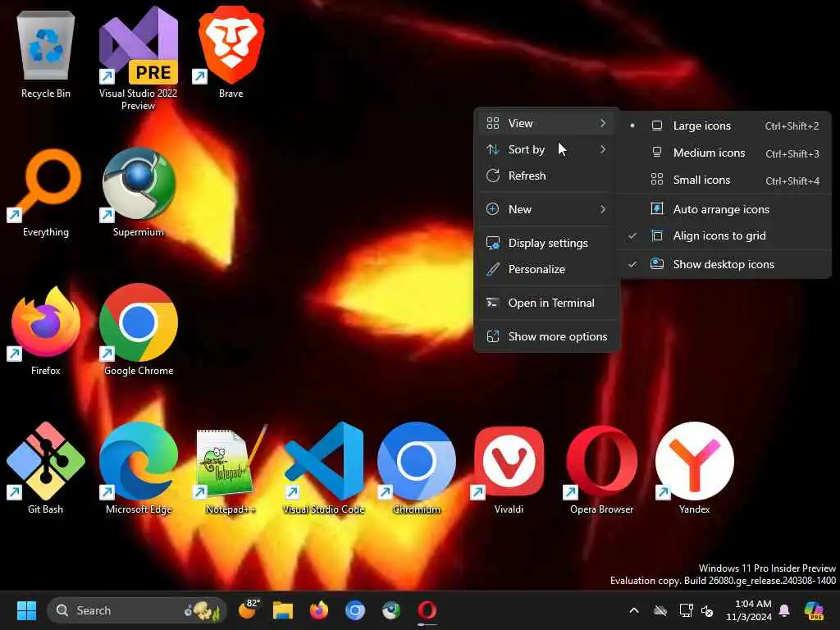Open the weather widget showing 82°

tap(248, 610)
